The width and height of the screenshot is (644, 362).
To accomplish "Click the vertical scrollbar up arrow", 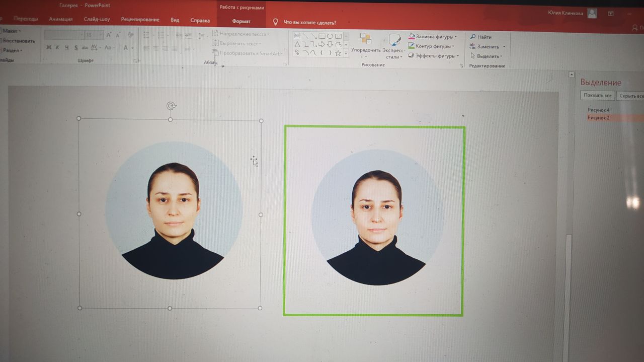I will [571, 75].
